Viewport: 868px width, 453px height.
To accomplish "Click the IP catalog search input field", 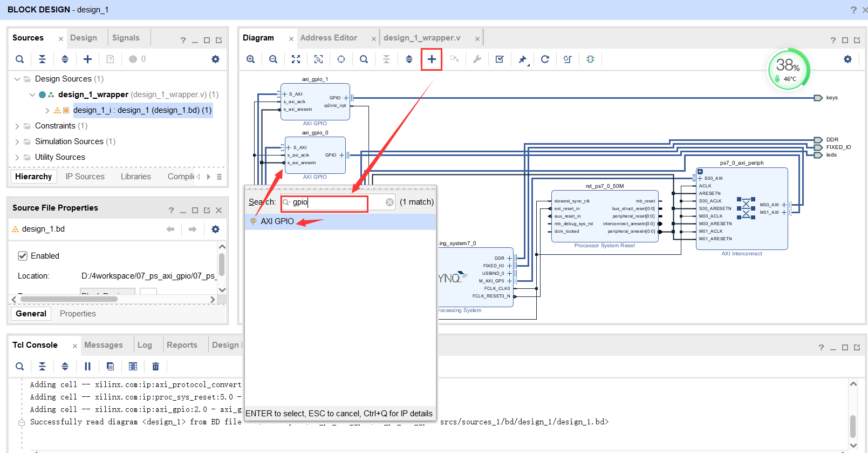I will click(x=337, y=202).
